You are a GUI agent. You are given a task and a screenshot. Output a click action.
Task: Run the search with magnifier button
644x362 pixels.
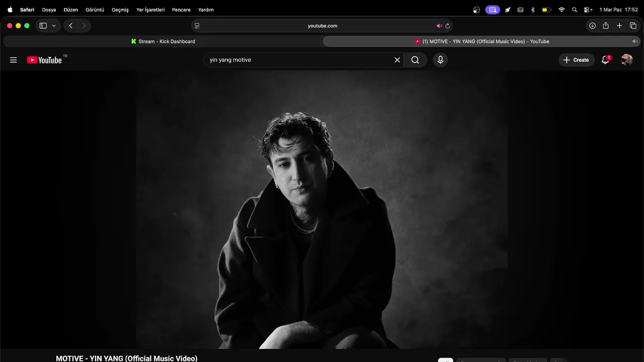tap(415, 60)
